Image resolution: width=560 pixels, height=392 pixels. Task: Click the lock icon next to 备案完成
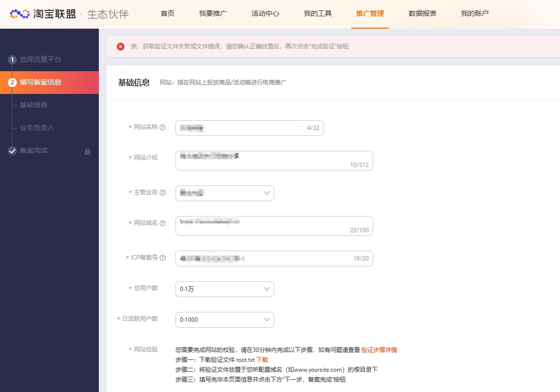(87, 151)
